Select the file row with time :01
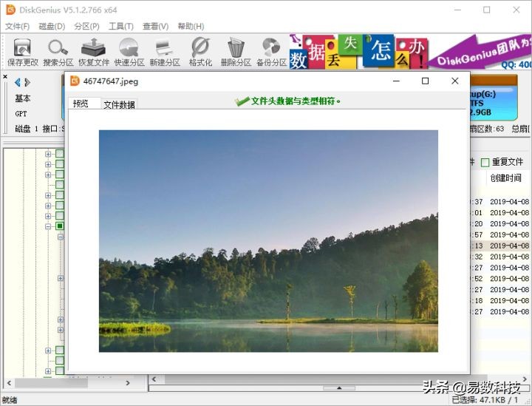The height and width of the screenshot is (406, 532). [x=501, y=212]
